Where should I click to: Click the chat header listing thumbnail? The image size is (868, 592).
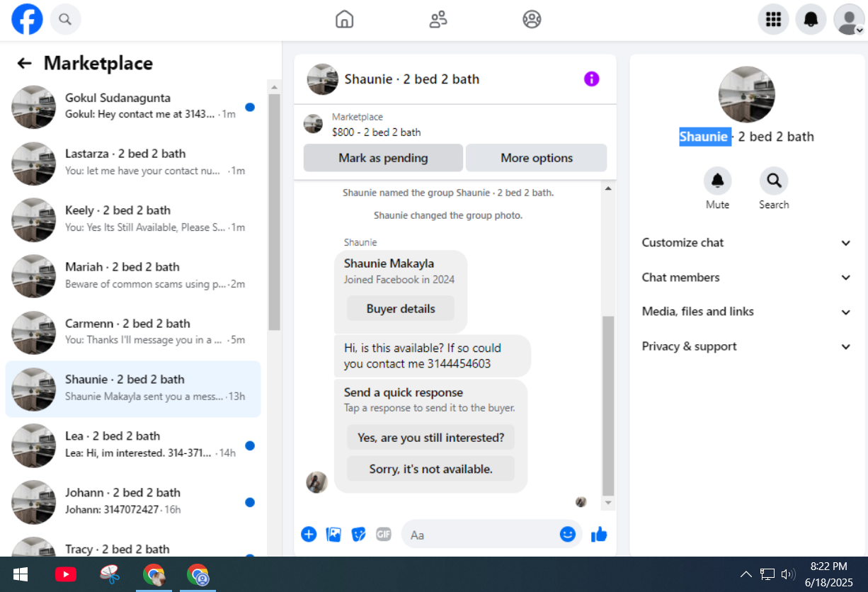(323, 79)
